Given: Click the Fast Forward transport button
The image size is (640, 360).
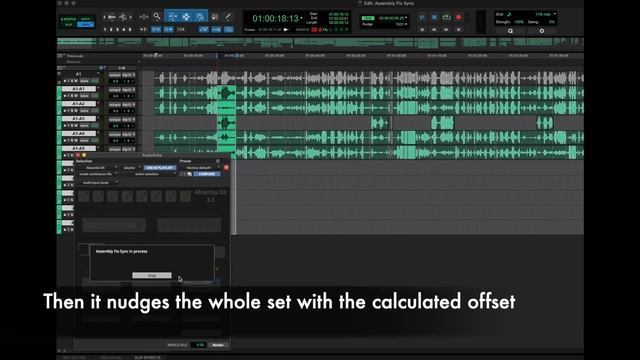Looking at the screenshot, I should click(x=446, y=30).
